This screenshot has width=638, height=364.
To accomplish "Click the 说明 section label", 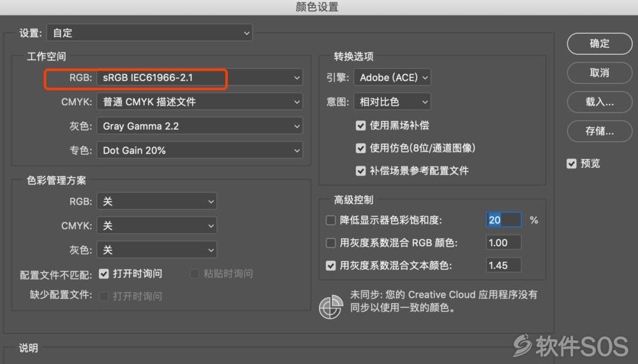I will point(29,347).
